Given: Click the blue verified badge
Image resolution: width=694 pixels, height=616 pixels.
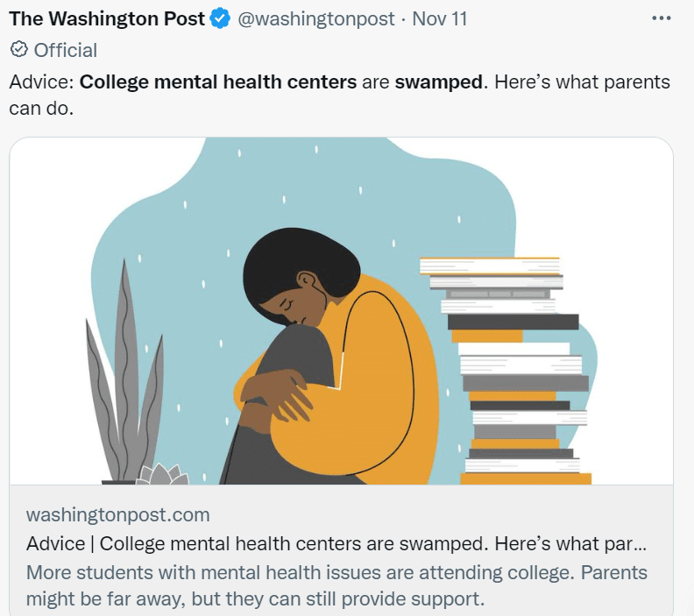Looking at the screenshot, I should pyautogui.click(x=220, y=18).
